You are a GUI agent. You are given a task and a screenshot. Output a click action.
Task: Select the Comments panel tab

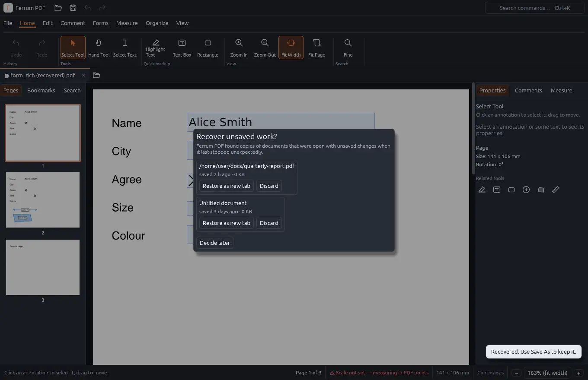[x=528, y=90]
